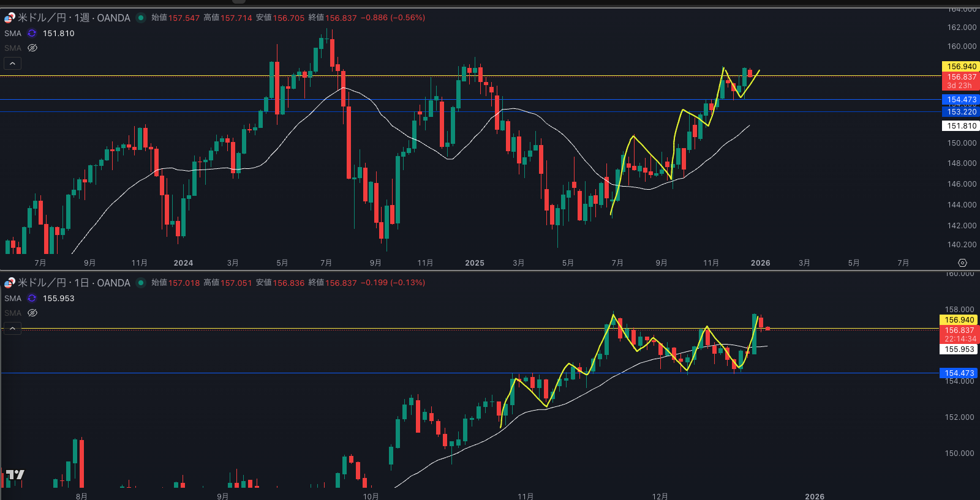This screenshot has height=500, width=980.
Task: Show the hidden SMA indicator in weekly chart
Action: [x=32, y=48]
